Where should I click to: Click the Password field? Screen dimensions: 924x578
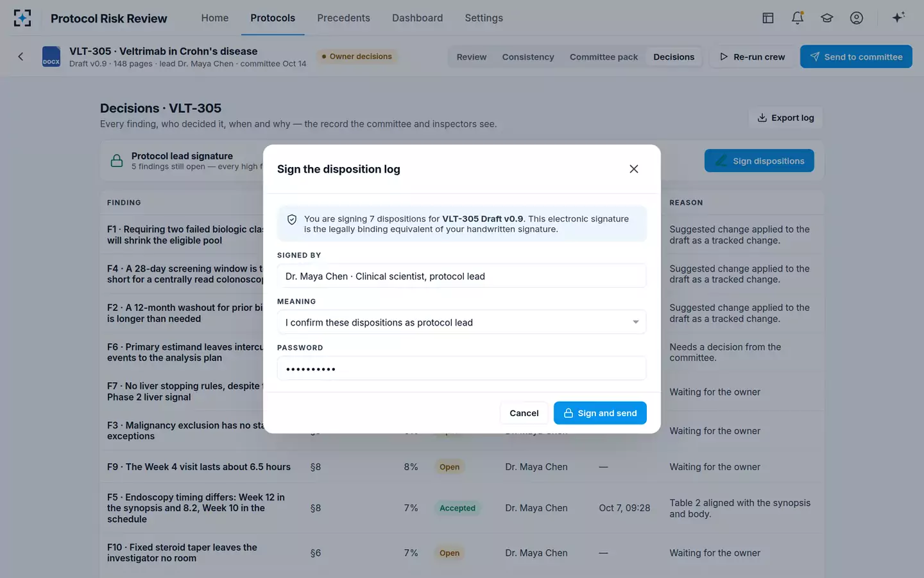[461, 369]
